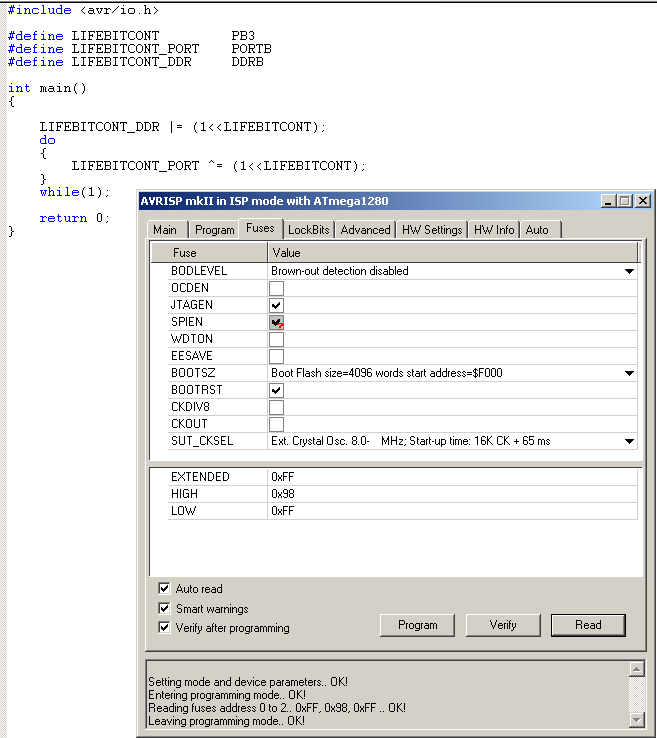Check the EESAVE fuse box

(x=276, y=356)
